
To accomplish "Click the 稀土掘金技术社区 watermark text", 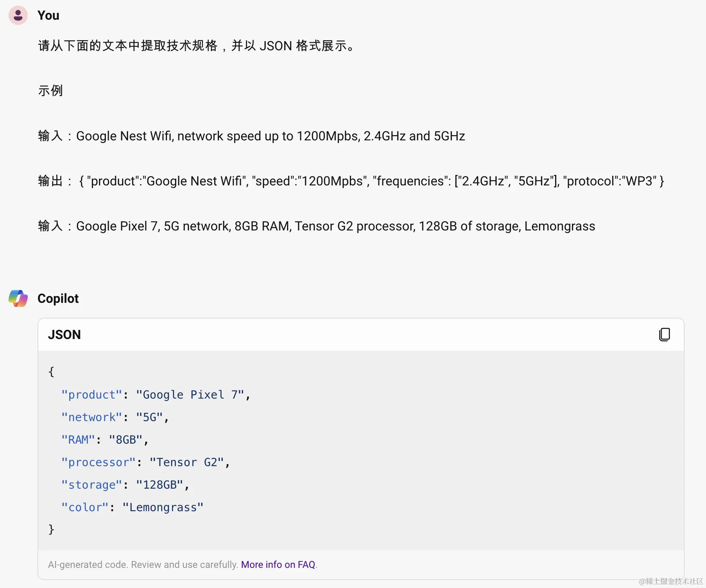I will (671, 582).
